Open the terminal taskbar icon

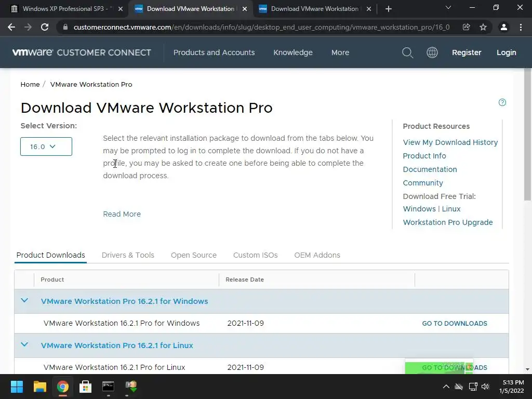click(x=108, y=387)
